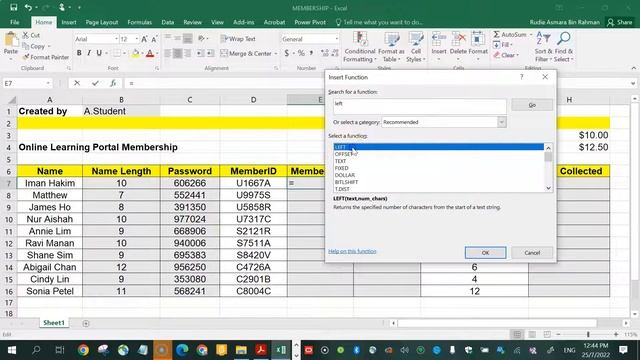Toggle Italic formatting

click(x=89, y=53)
